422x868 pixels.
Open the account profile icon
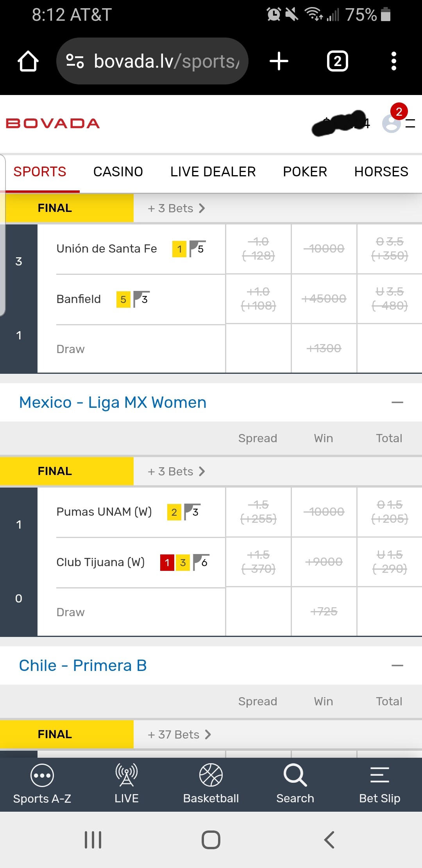tap(392, 124)
